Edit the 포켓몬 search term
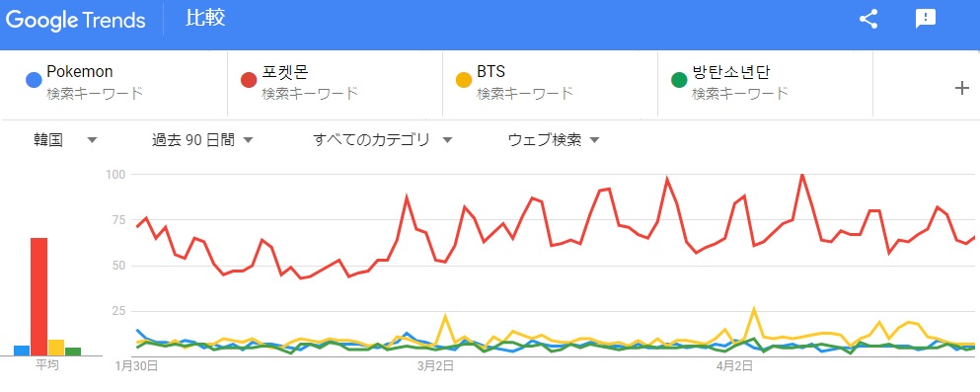Screen dimensions: 980x392 tap(335, 84)
